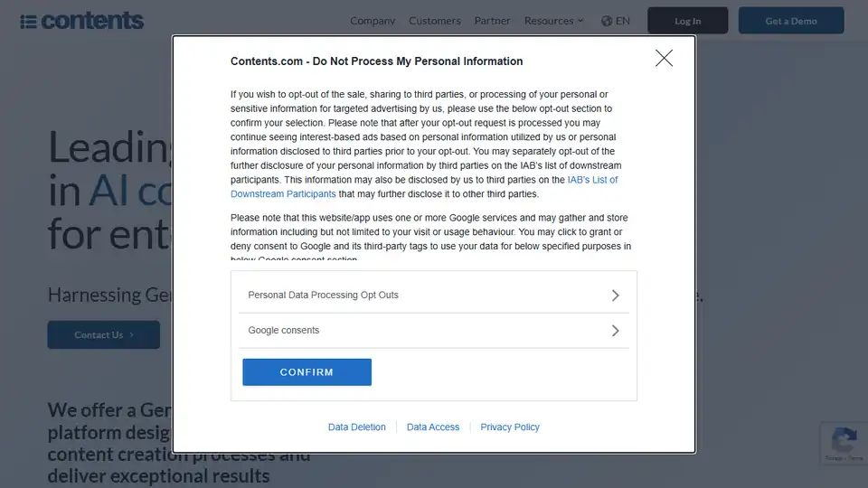Open the Resources dropdown menu
The height and width of the screenshot is (488, 868).
coord(553,21)
